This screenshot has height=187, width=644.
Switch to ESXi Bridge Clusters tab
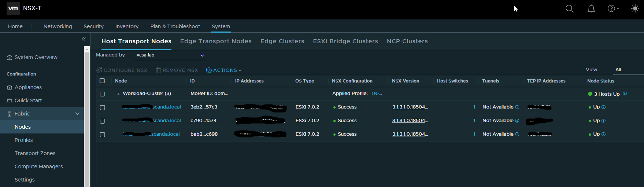click(x=345, y=41)
